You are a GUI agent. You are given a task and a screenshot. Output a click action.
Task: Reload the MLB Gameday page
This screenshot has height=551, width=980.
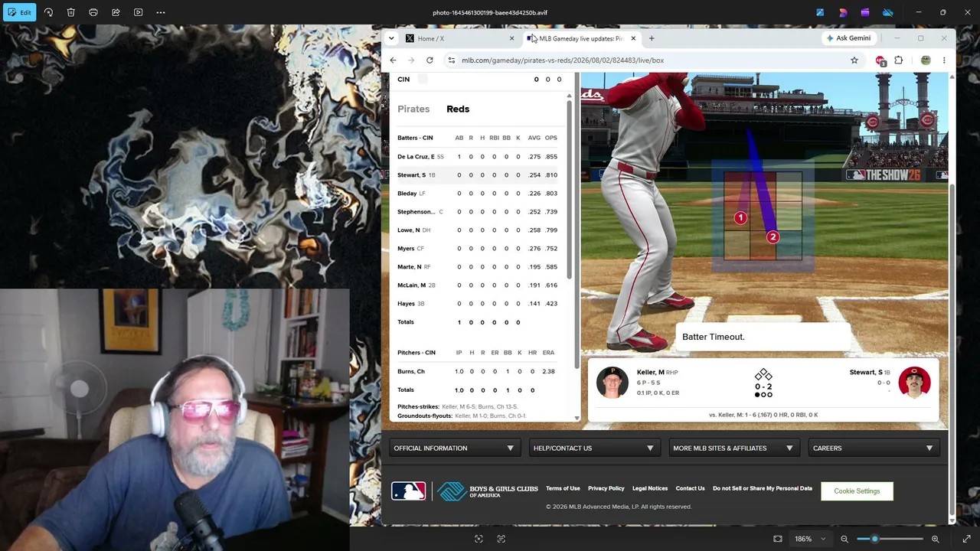[430, 60]
